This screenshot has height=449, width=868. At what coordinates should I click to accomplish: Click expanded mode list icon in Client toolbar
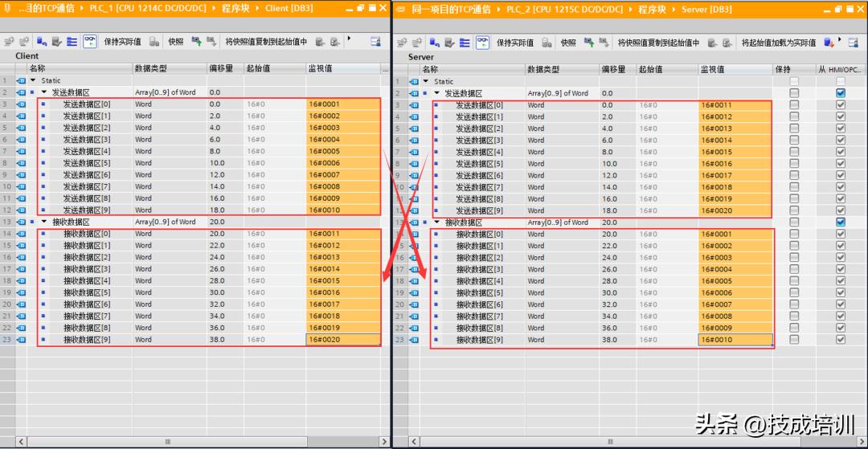coord(72,42)
